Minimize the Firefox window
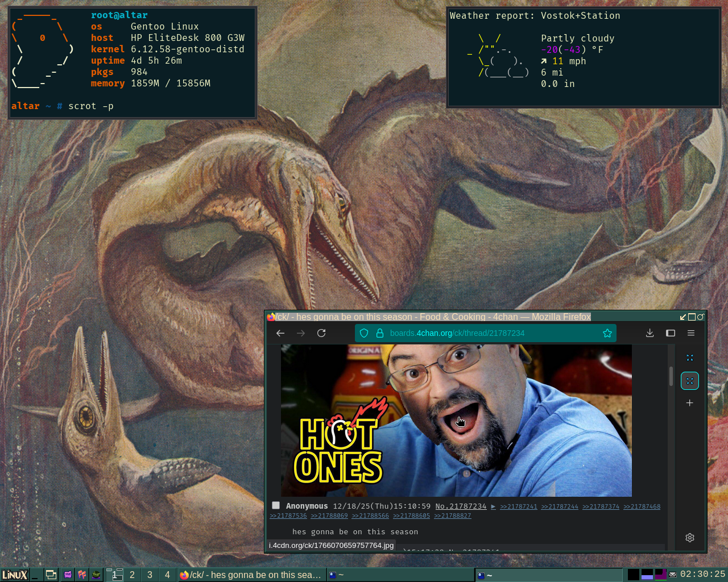Image resolution: width=728 pixels, height=582 pixels. pyautogui.click(x=683, y=317)
